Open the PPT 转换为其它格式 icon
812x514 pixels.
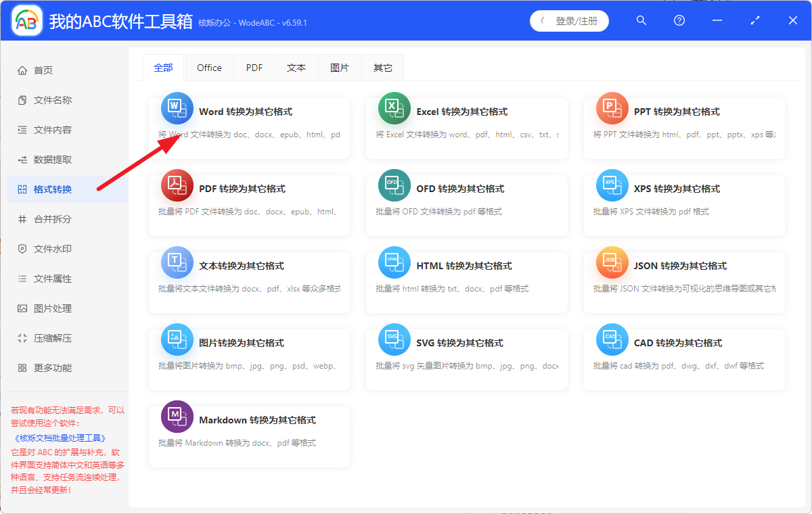[612, 108]
